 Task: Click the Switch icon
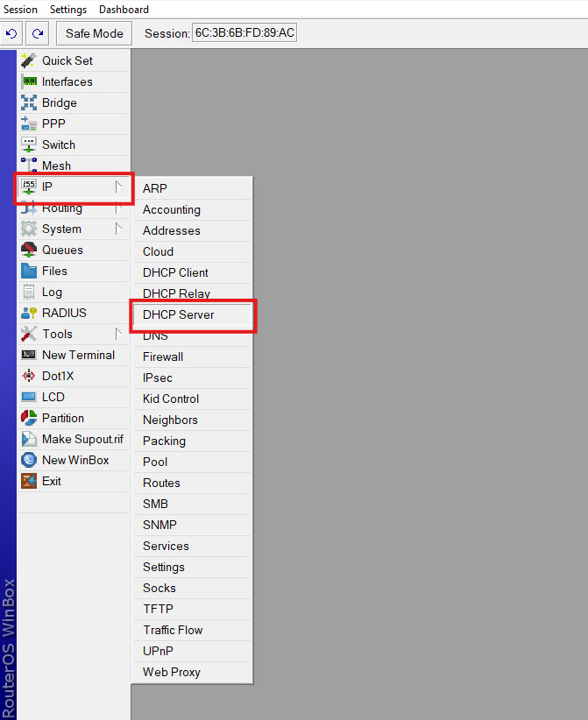29,145
